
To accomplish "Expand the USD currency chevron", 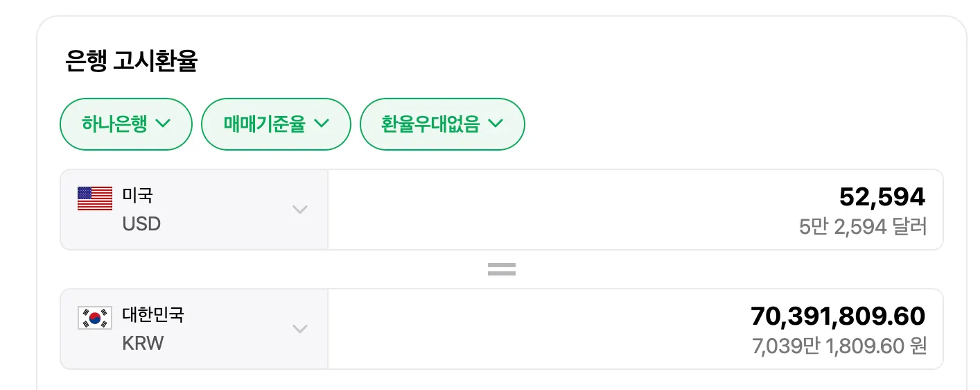I will pyautogui.click(x=299, y=210).
